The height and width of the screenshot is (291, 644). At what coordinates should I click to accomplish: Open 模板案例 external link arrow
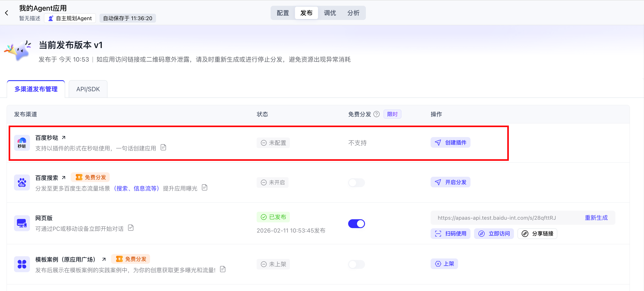[x=104, y=259]
